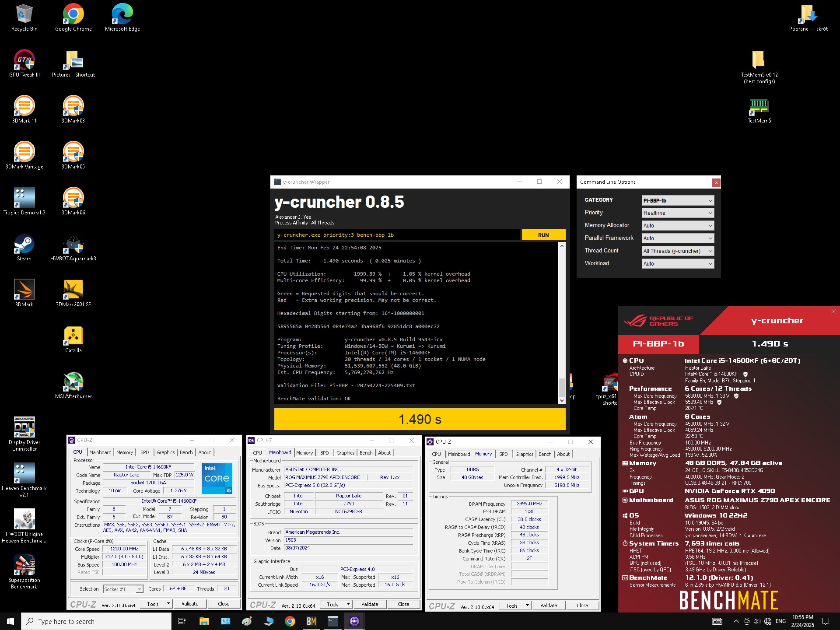The height and width of the screenshot is (630, 840).
Task: Open the Steam desktop icon
Action: 24,248
